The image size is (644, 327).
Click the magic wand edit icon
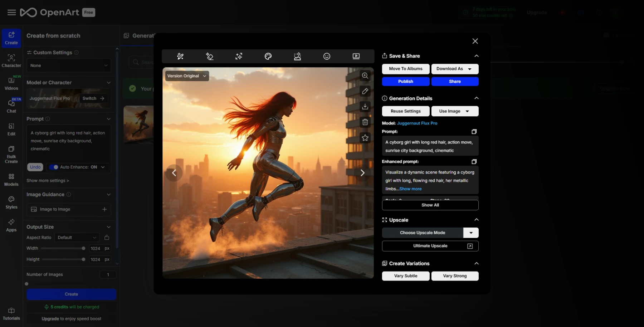click(x=180, y=56)
